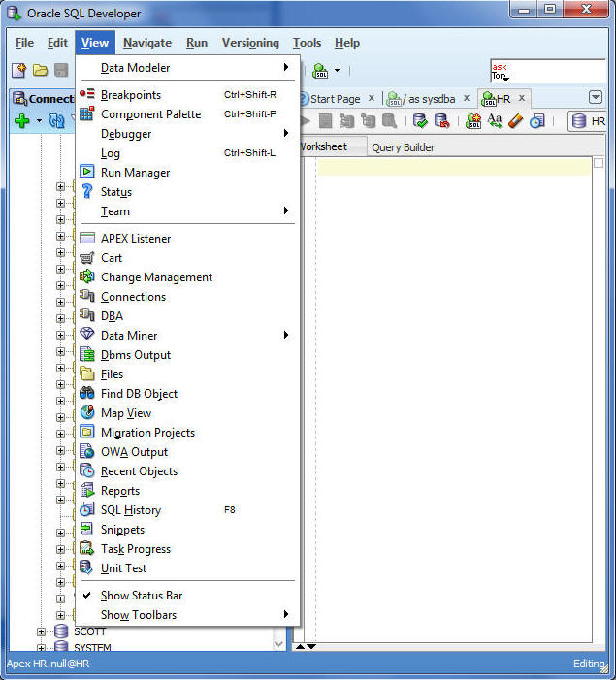616x680 pixels.
Task: Select Dbms Output from View menu
Action: coord(136,355)
